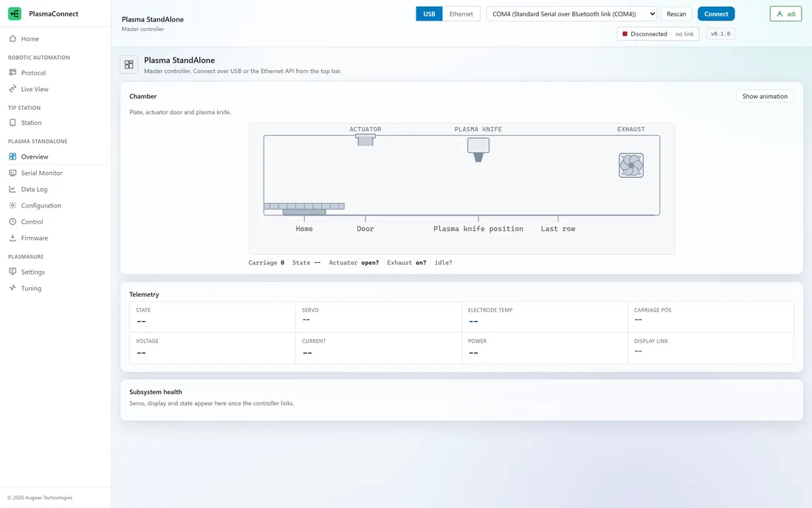Click the DISPLAY LINK telemetry cell

pyautogui.click(x=710, y=348)
